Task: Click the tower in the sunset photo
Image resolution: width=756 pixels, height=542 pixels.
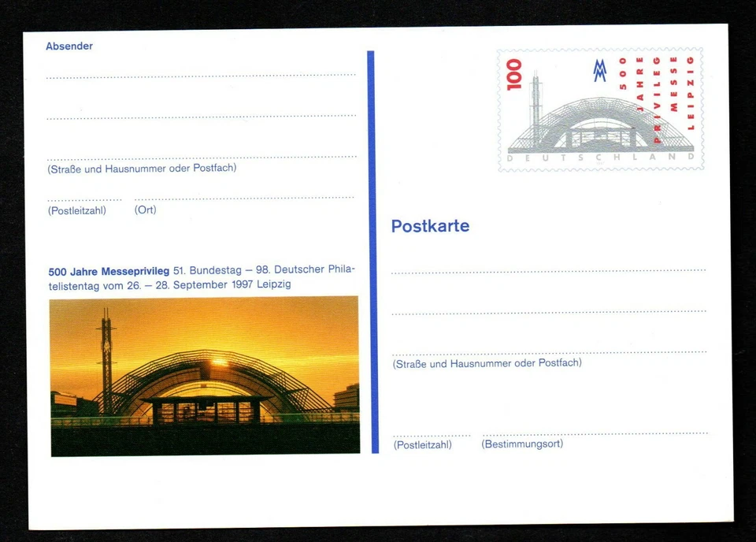Action: pos(106,362)
